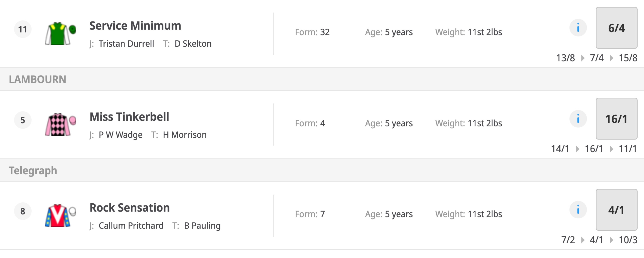Open the Miss Tinkerbell horse name
This screenshot has height=258, width=644.
[x=129, y=117]
